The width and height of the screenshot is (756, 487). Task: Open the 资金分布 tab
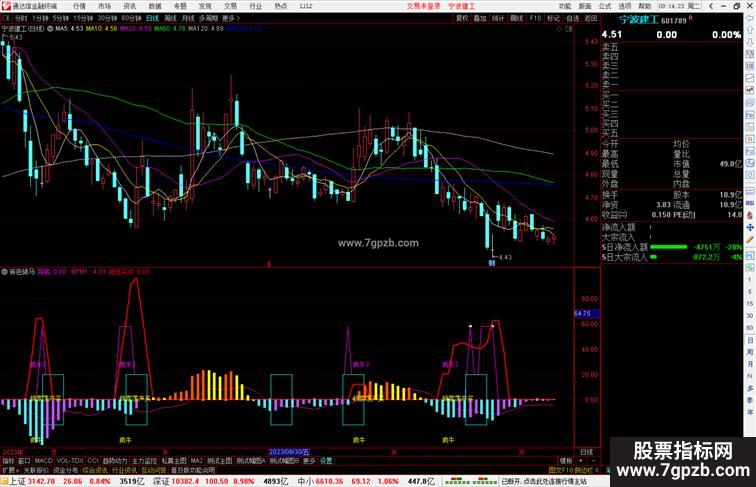coord(66,470)
